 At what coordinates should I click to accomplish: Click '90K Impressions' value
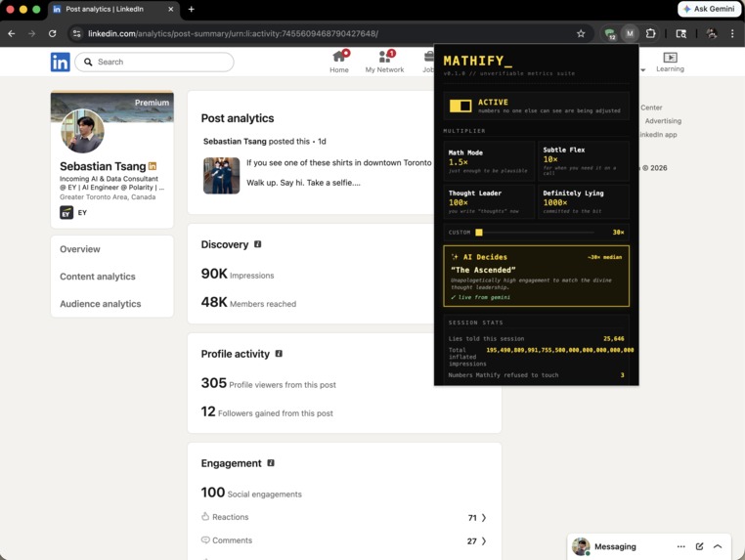point(238,274)
